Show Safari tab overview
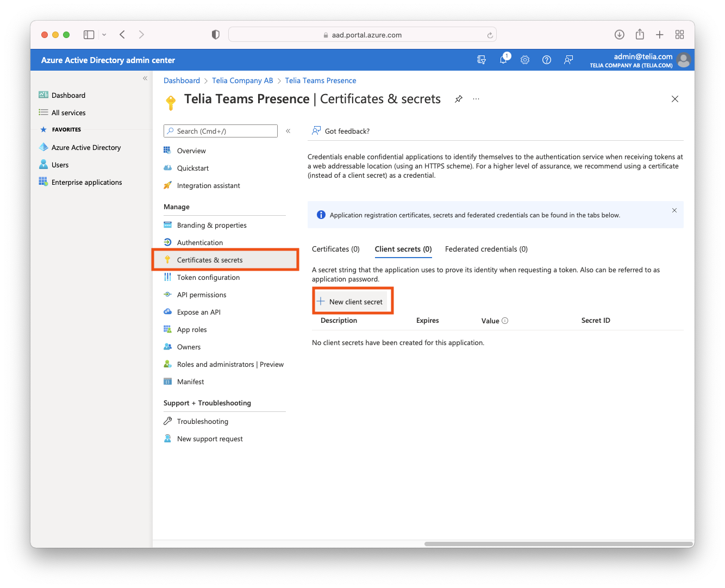Image resolution: width=725 pixels, height=588 pixels. pyautogui.click(x=679, y=35)
